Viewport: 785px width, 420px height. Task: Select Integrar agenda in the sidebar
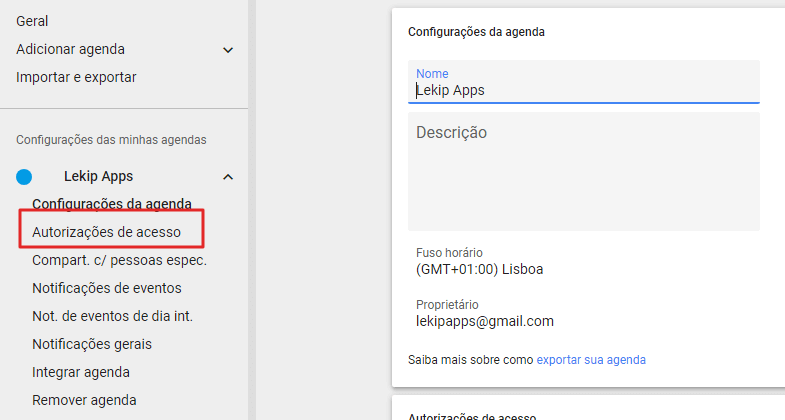81,372
